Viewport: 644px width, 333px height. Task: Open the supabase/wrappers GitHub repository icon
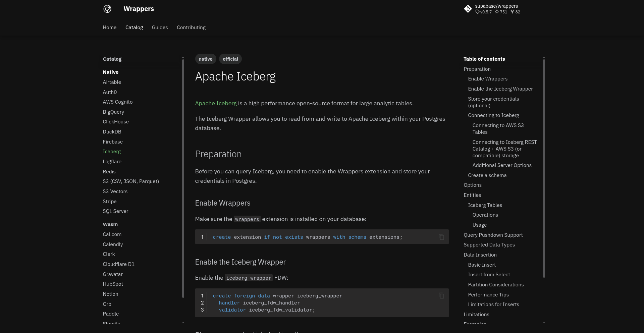(468, 9)
